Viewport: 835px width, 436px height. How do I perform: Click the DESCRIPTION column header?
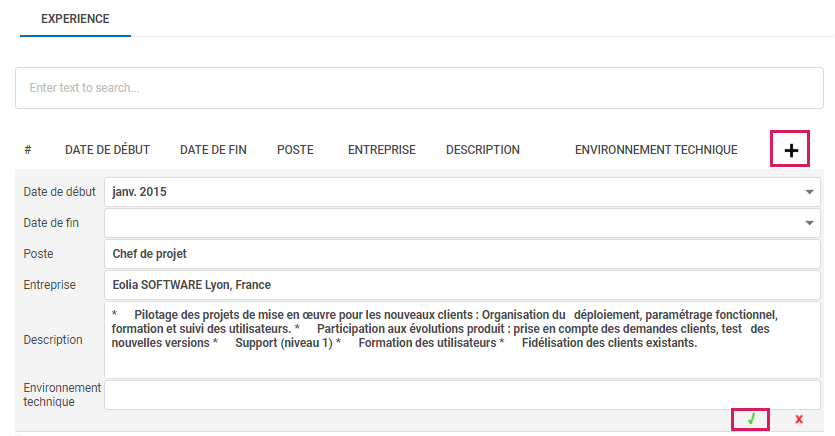[x=482, y=150]
